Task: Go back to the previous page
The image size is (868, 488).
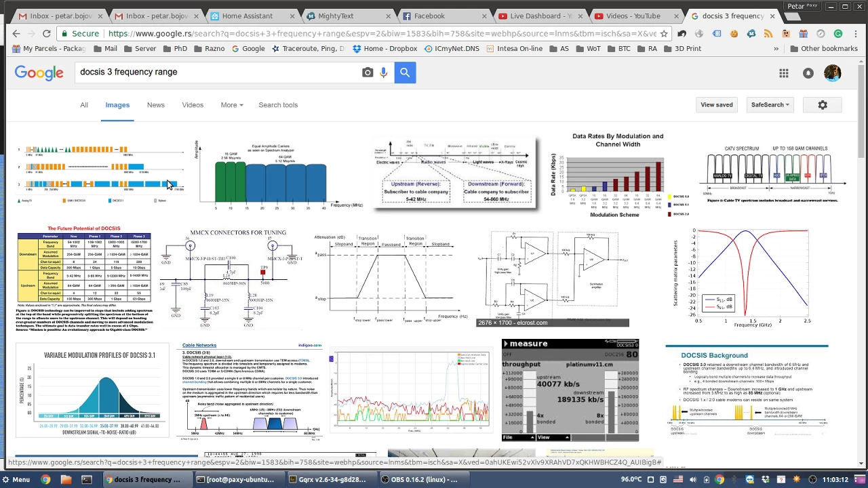Action: click(x=16, y=33)
